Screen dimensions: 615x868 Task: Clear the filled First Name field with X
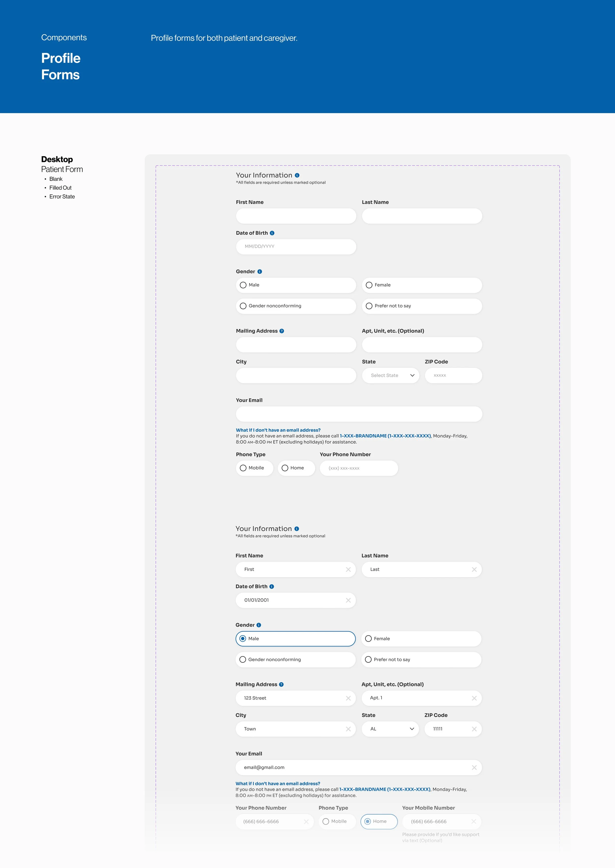[348, 570]
